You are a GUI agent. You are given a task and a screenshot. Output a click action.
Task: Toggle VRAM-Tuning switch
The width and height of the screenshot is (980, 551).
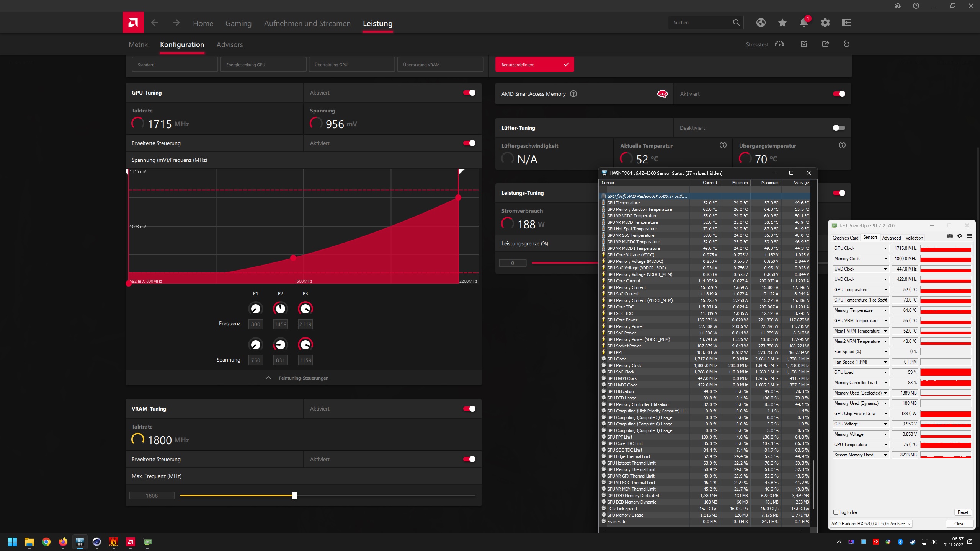[x=469, y=409]
